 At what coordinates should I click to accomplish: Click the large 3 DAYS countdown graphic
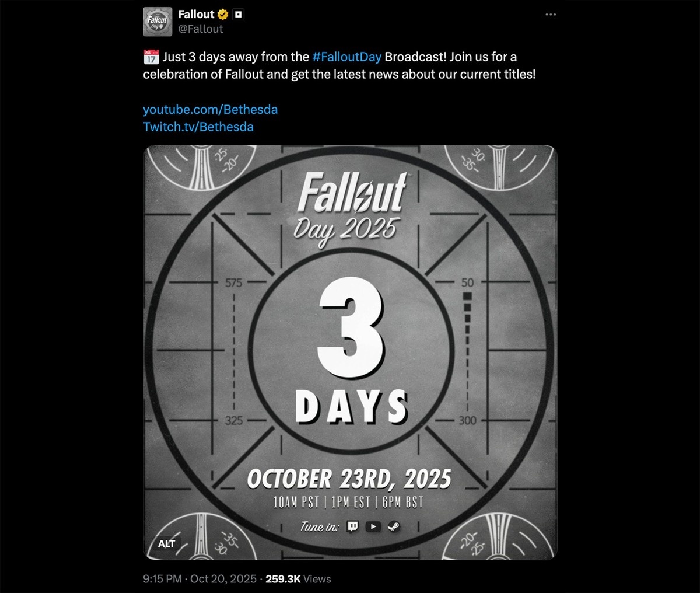[351, 356]
